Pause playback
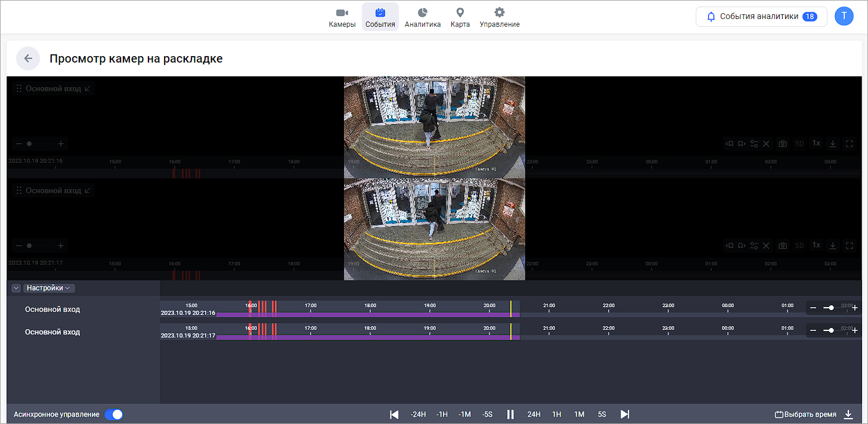Image resolution: width=868 pixels, height=424 pixels. (x=510, y=414)
